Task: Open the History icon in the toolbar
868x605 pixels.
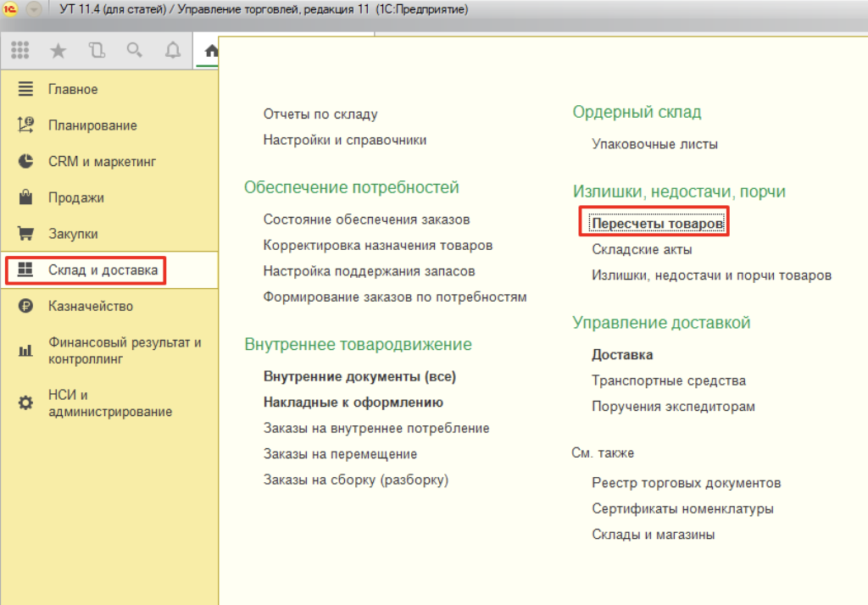Action: point(96,49)
